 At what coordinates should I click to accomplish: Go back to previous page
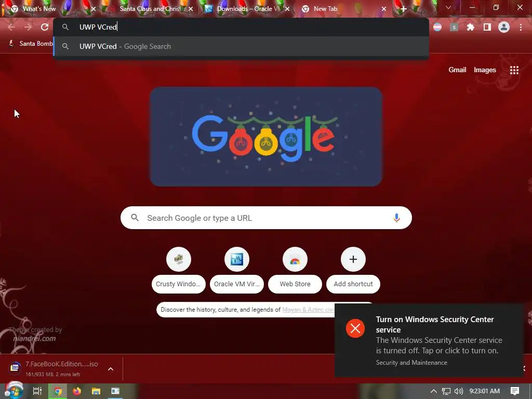11,27
